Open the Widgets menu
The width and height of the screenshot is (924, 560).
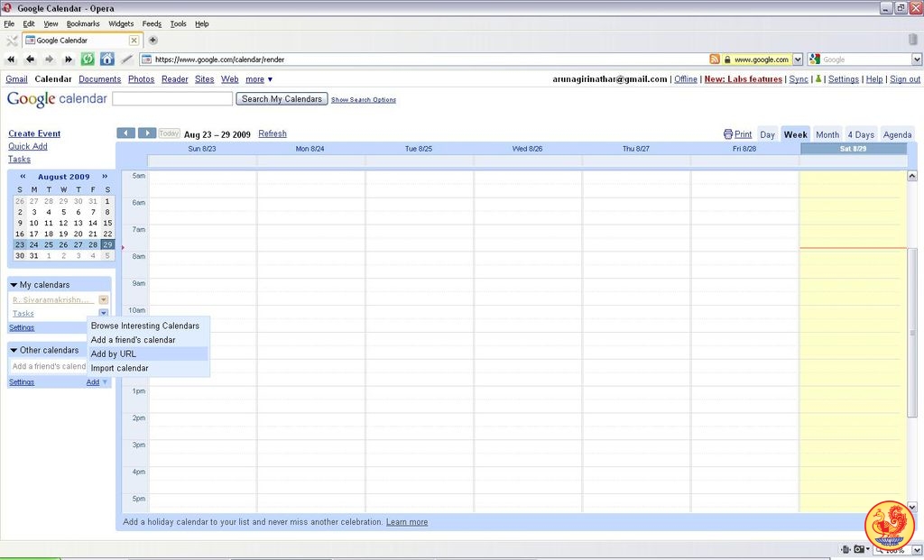(121, 23)
